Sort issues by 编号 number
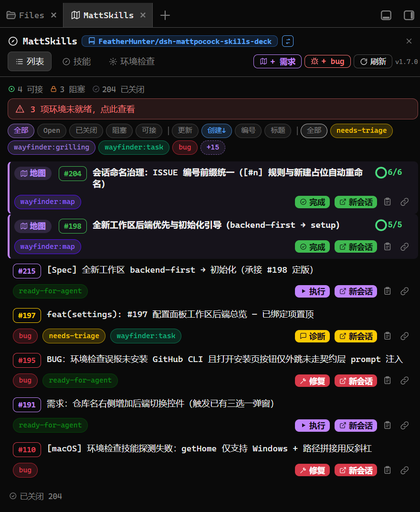 [x=248, y=130]
